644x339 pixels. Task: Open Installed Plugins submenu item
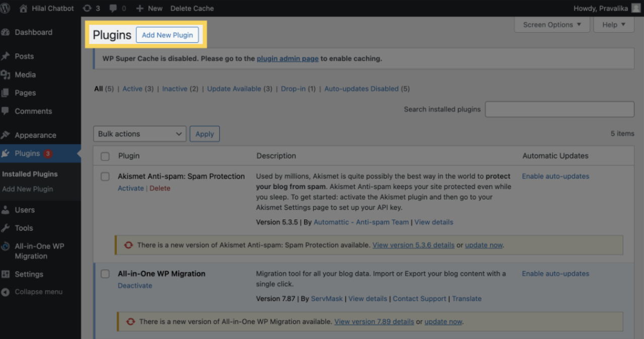click(30, 174)
